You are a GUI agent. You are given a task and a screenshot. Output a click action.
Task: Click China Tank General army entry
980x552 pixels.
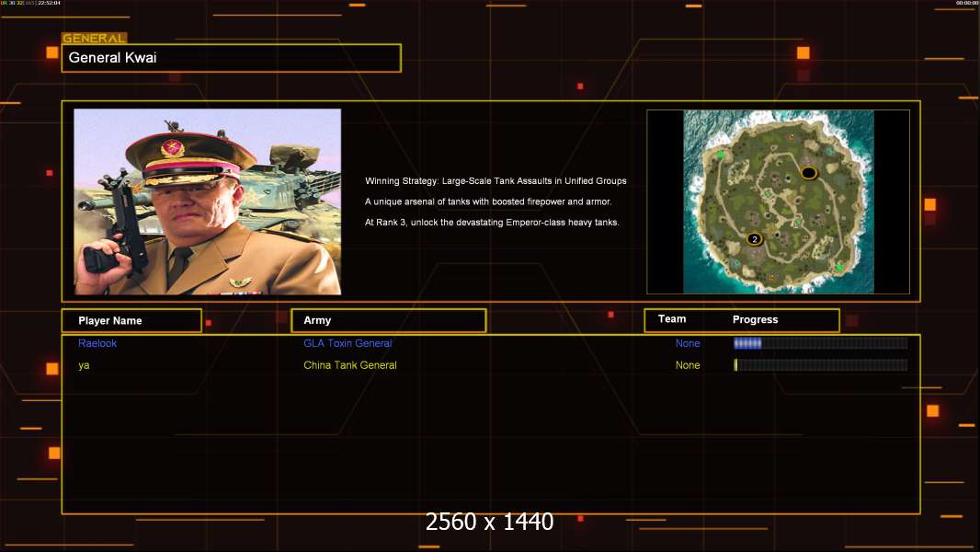tap(350, 365)
